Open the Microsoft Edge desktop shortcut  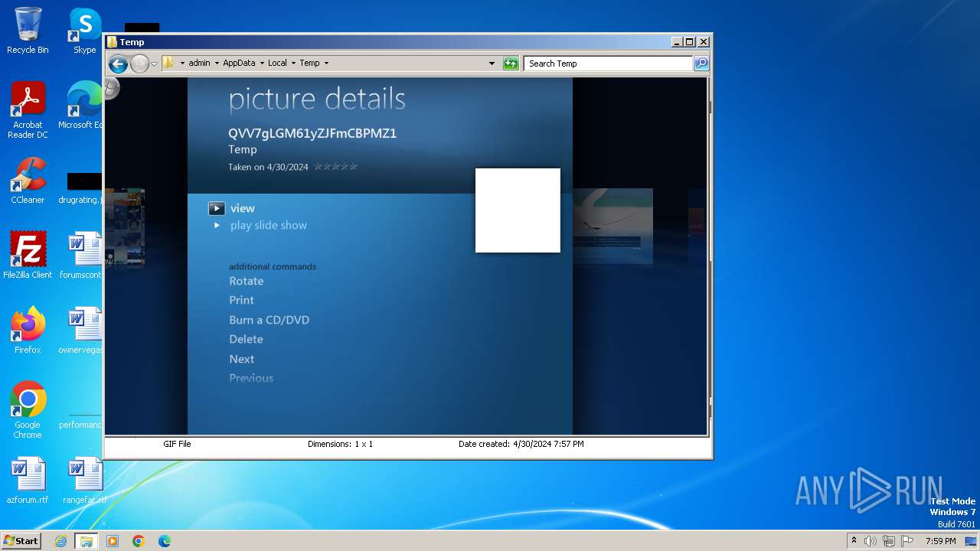coord(83,106)
